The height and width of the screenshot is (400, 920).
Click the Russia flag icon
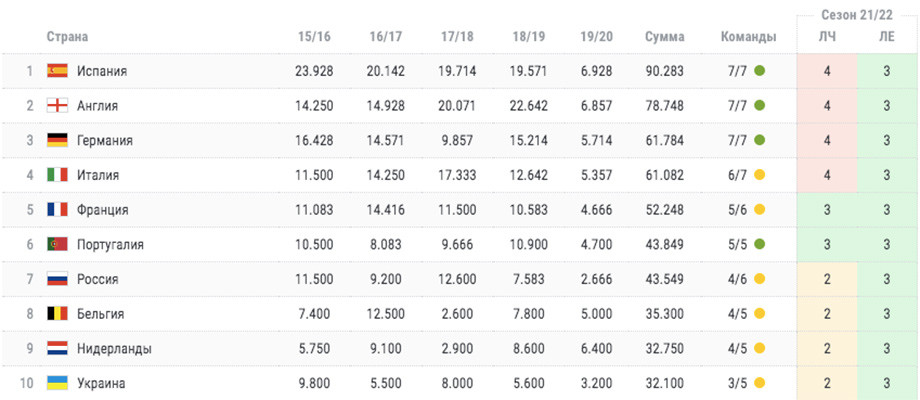pos(58,279)
